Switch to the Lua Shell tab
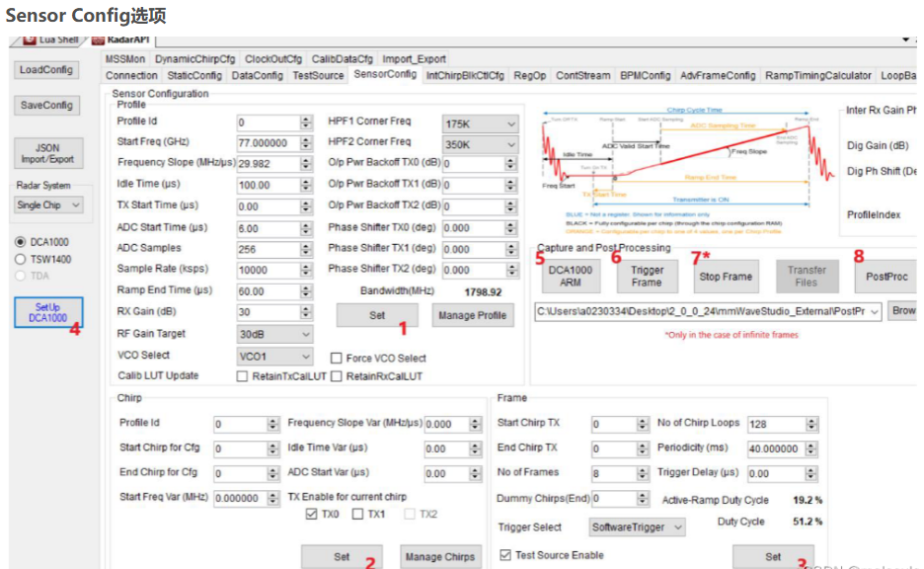The width and height of the screenshot is (924, 569). [x=51, y=40]
